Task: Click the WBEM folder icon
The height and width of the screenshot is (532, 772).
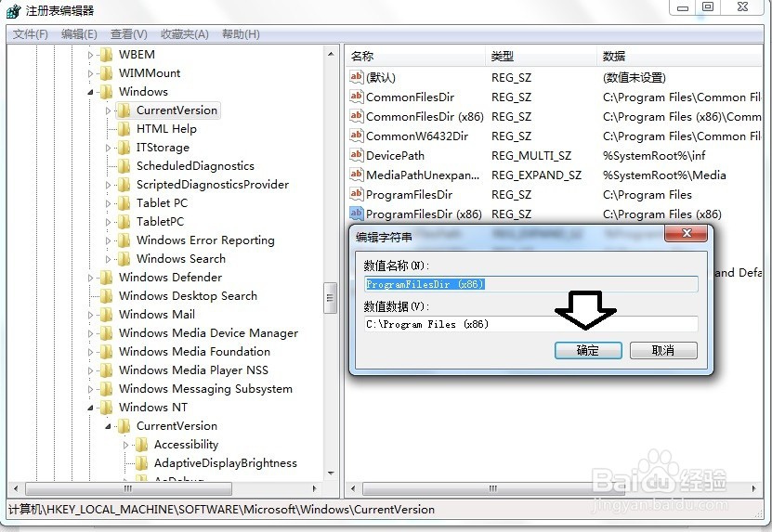Action: 106,55
